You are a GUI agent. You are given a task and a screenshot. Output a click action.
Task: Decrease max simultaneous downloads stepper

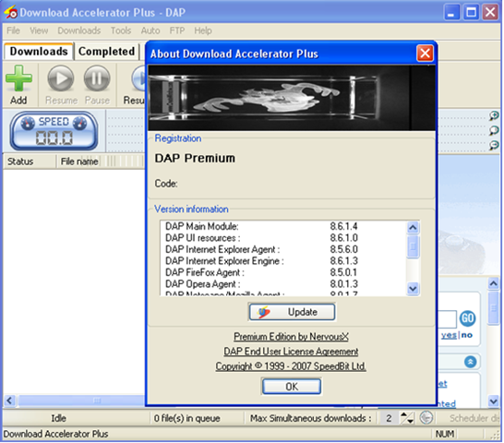410,421
